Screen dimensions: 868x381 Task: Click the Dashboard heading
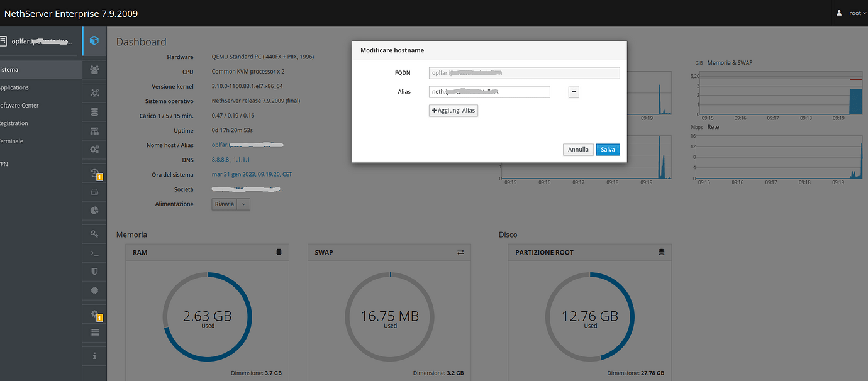pos(142,41)
